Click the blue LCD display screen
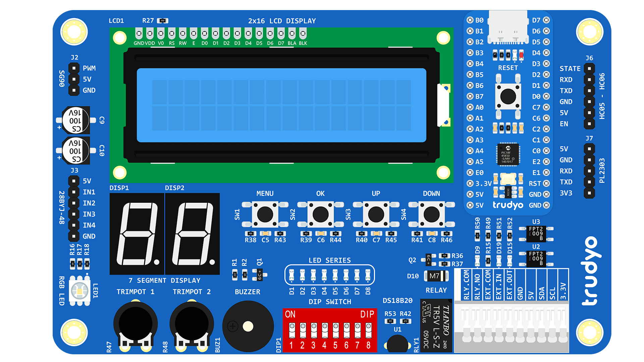The height and width of the screenshot is (362, 644). pos(281,105)
